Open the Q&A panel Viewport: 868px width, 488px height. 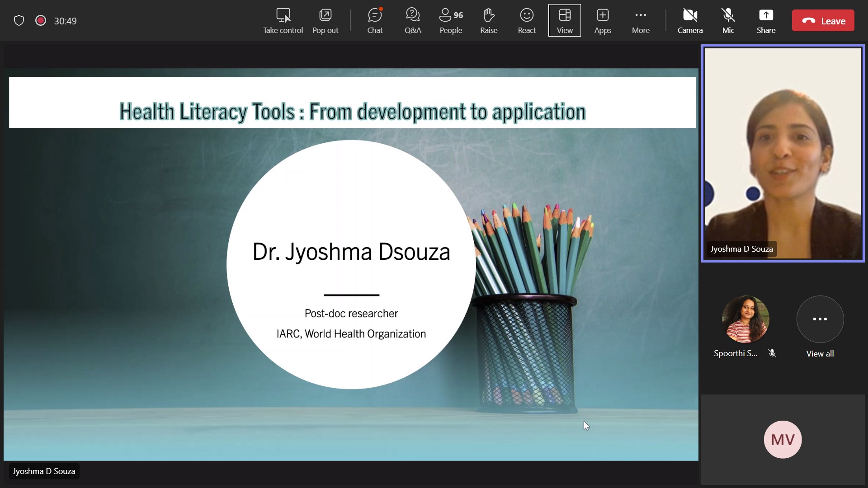click(412, 21)
